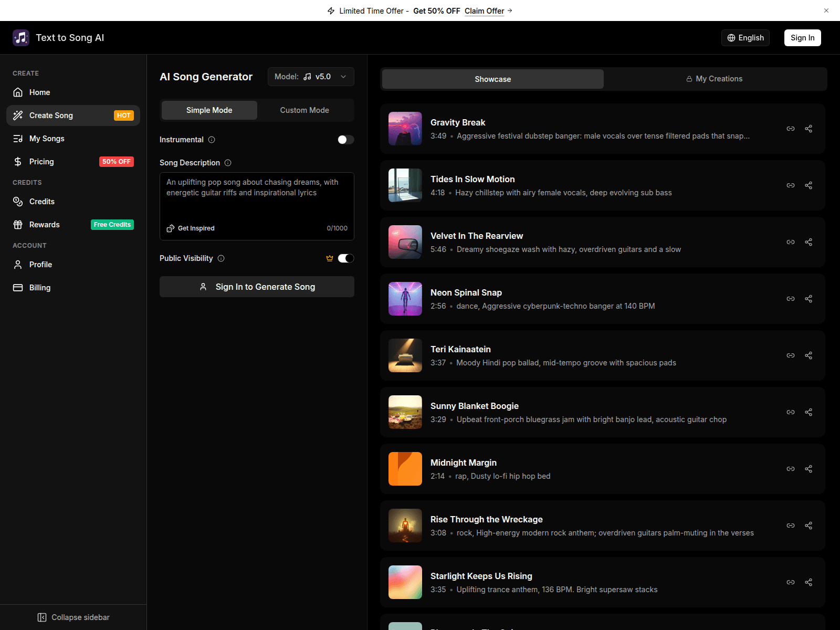Open the Tides In Slow Motion thumbnail

(x=405, y=185)
